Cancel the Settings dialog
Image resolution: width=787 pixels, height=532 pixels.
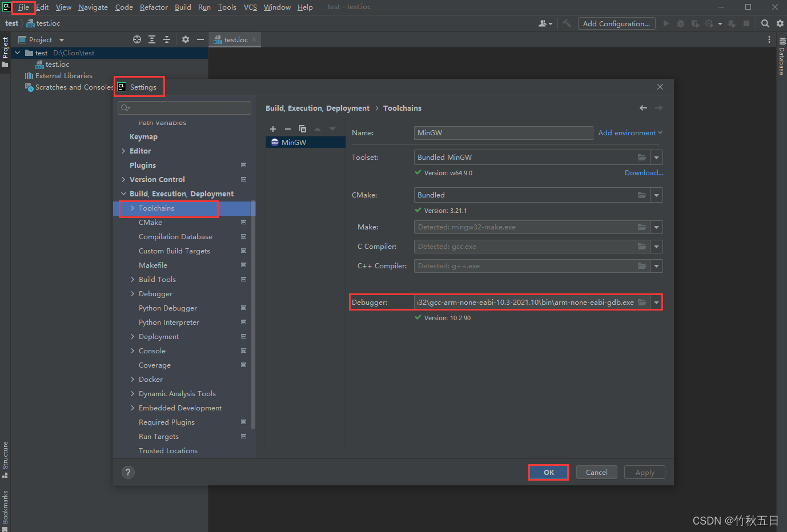[x=597, y=472]
